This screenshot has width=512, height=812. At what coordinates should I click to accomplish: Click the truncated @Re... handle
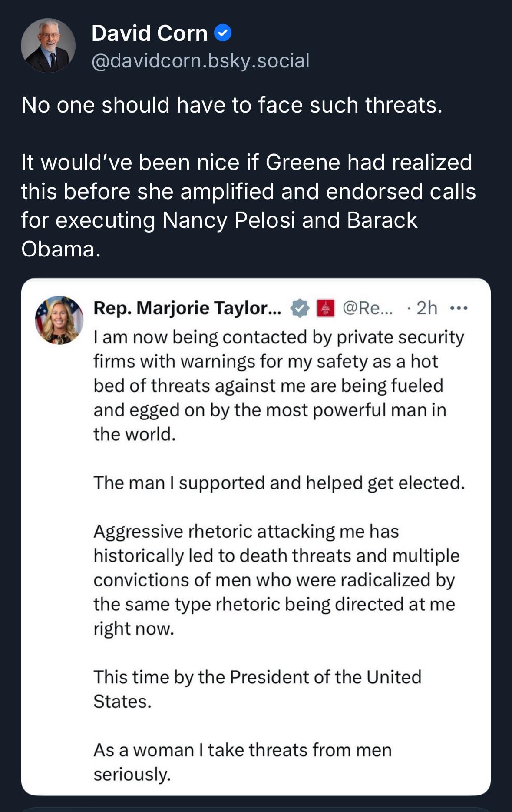[367, 308]
